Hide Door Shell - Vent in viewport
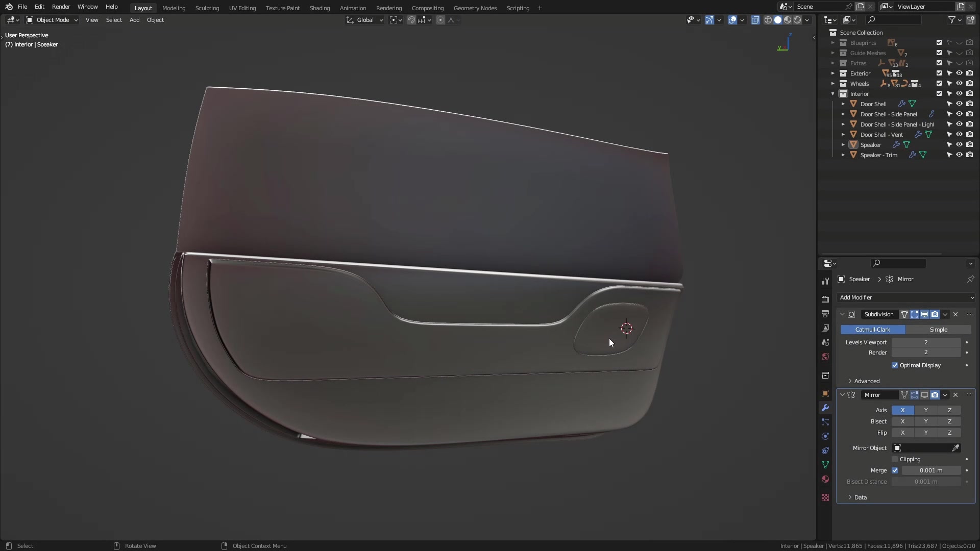 click(959, 135)
